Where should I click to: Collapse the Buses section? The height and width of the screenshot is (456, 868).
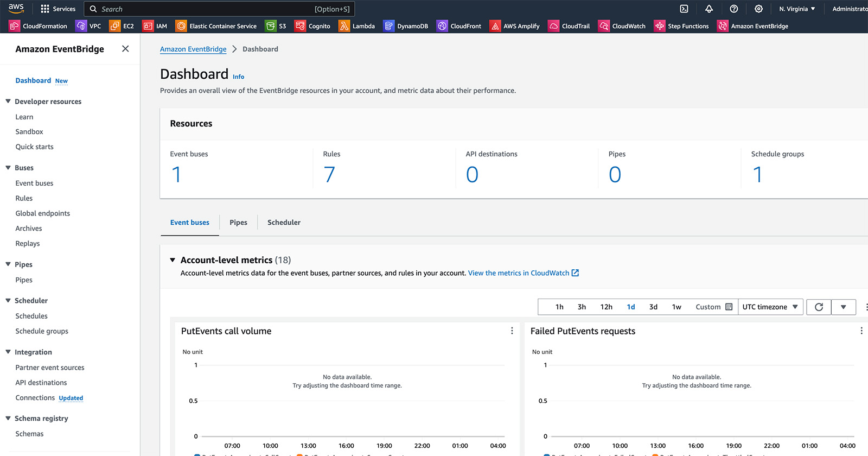coord(8,167)
